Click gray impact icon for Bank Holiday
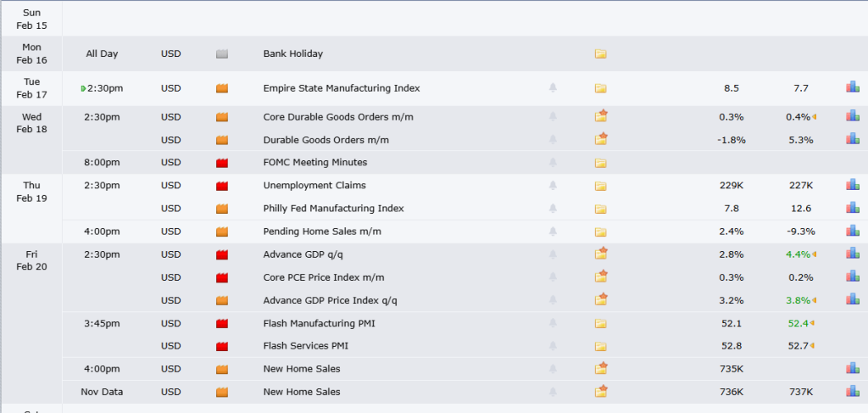 click(x=223, y=54)
